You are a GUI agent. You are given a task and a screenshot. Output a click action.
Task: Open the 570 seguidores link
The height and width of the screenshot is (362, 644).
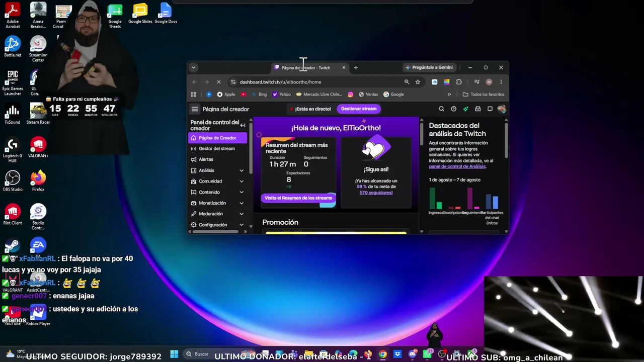(376, 193)
